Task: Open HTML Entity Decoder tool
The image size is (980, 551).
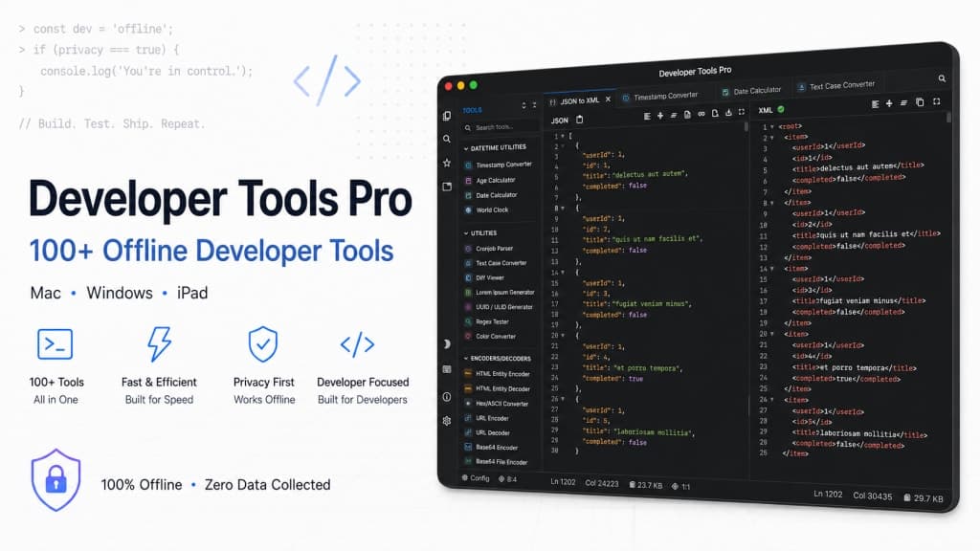Action: point(497,388)
